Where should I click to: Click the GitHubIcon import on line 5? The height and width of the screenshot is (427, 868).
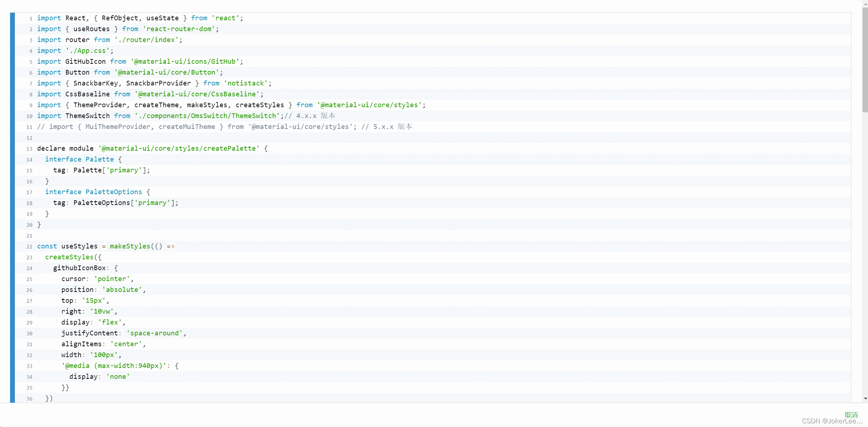coord(86,62)
